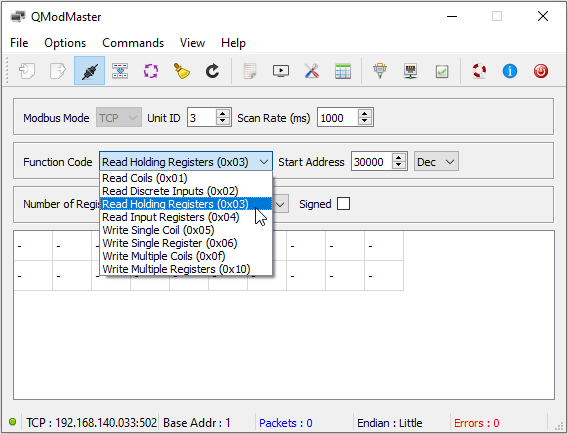Toggle the Signed checkbox
The width and height of the screenshot is (568, 434).
pyautogui.click(x=343, y=204)
